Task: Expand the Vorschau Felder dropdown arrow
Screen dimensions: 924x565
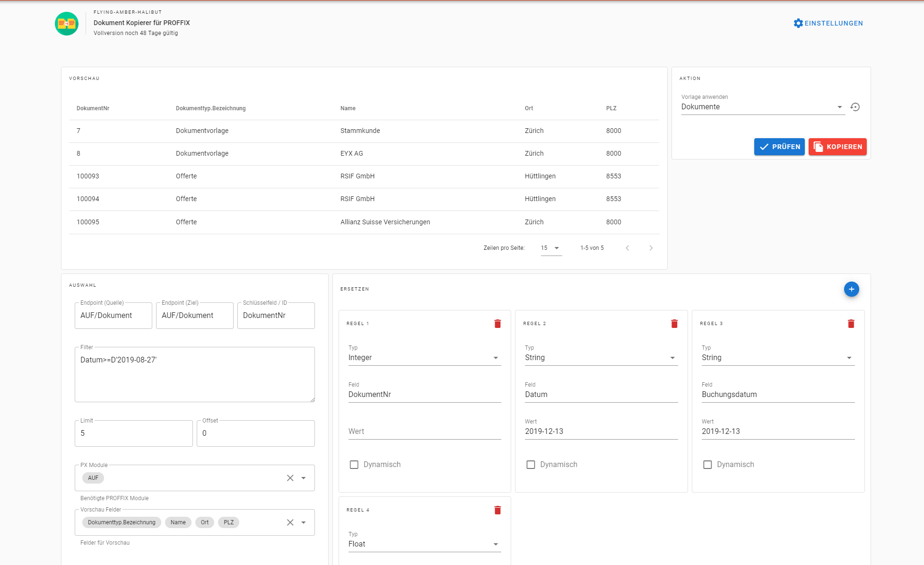Action: (304, 522)
